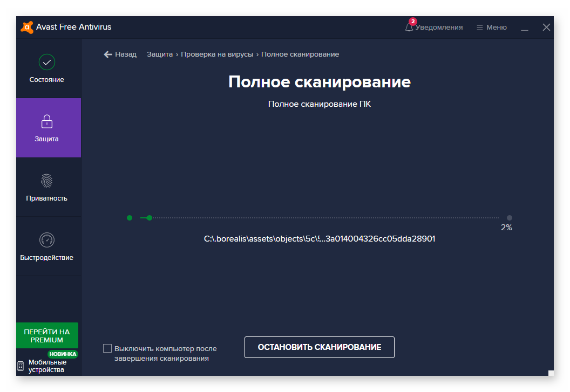
Task: Click Полное сканирование breadcrumb
Action: click(x=300, y=54)
